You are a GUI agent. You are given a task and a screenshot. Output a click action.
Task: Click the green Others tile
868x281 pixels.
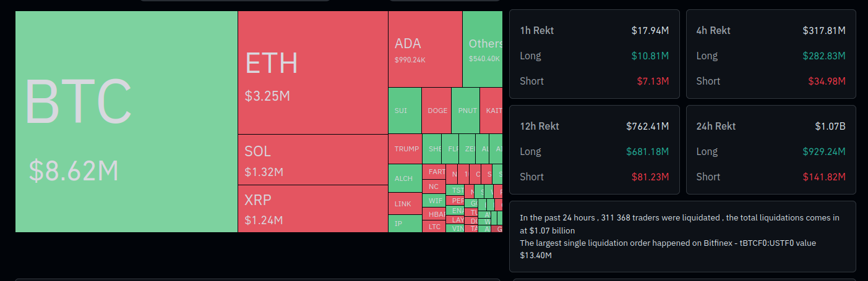[483, 49]
